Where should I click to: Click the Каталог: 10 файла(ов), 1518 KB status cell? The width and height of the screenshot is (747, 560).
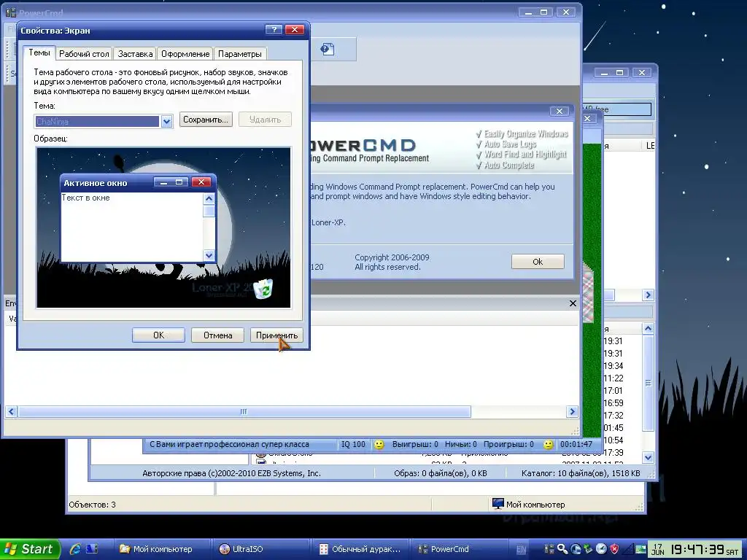pos(581,473)
